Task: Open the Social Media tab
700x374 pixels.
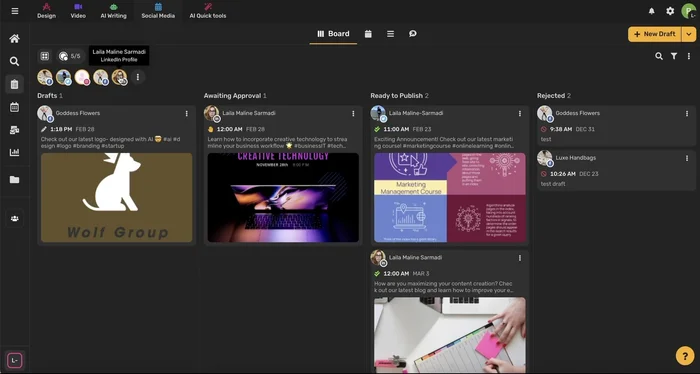Action: (158, 11)
